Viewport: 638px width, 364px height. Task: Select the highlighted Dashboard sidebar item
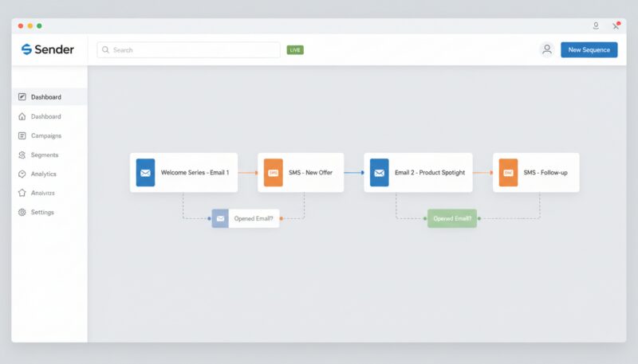click(x=46, y=97)
